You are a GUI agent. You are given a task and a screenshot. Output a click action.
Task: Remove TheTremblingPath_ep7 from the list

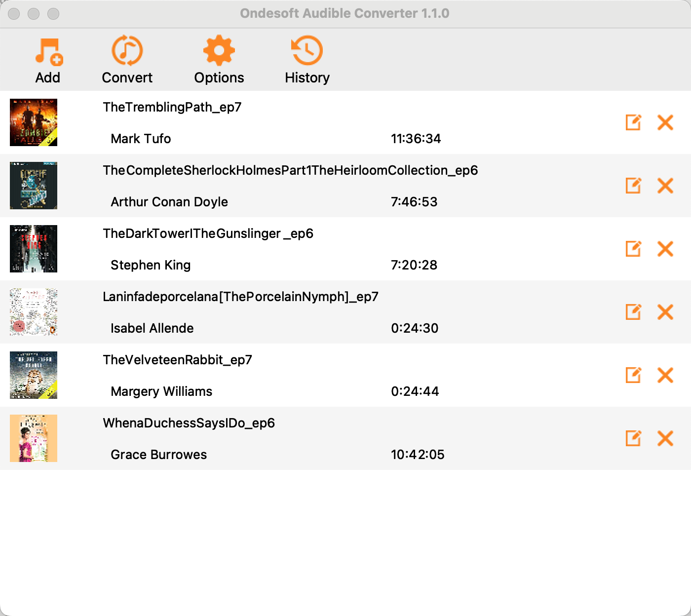(x=665, y=122)
